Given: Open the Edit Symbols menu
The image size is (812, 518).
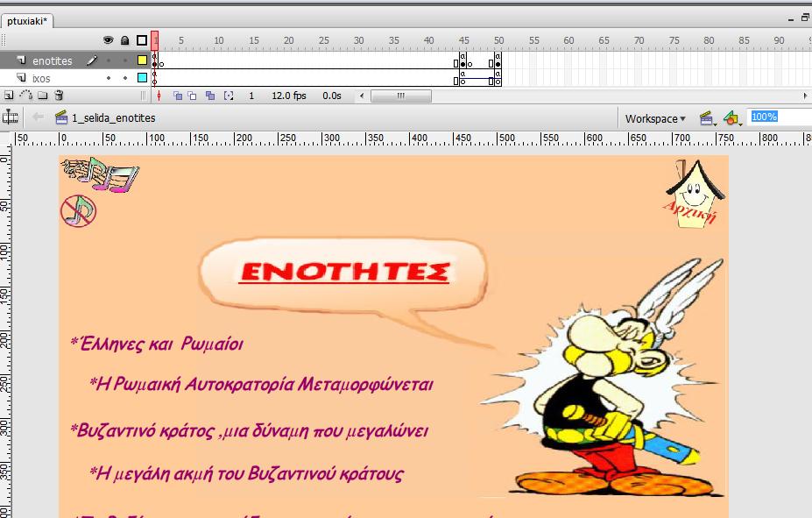Looking at the screenshot, I should click(732, 118).
